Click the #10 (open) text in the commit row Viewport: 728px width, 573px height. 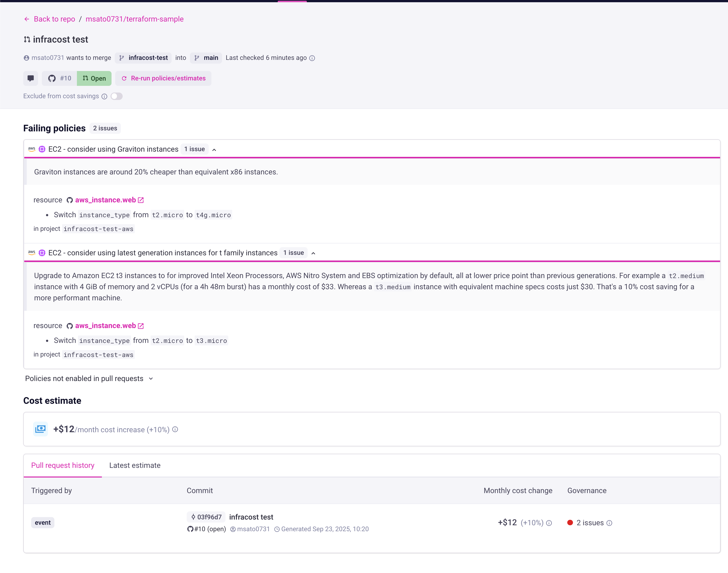(210, 529)
